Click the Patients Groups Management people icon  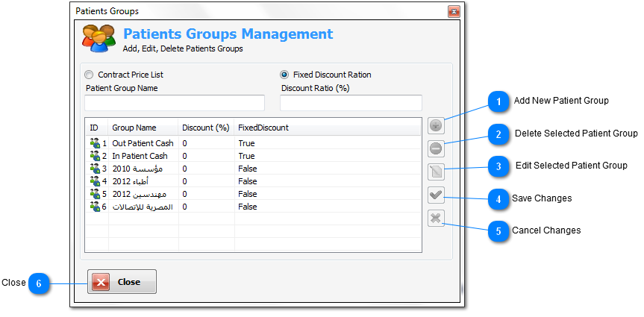click(x=99, y=41)
